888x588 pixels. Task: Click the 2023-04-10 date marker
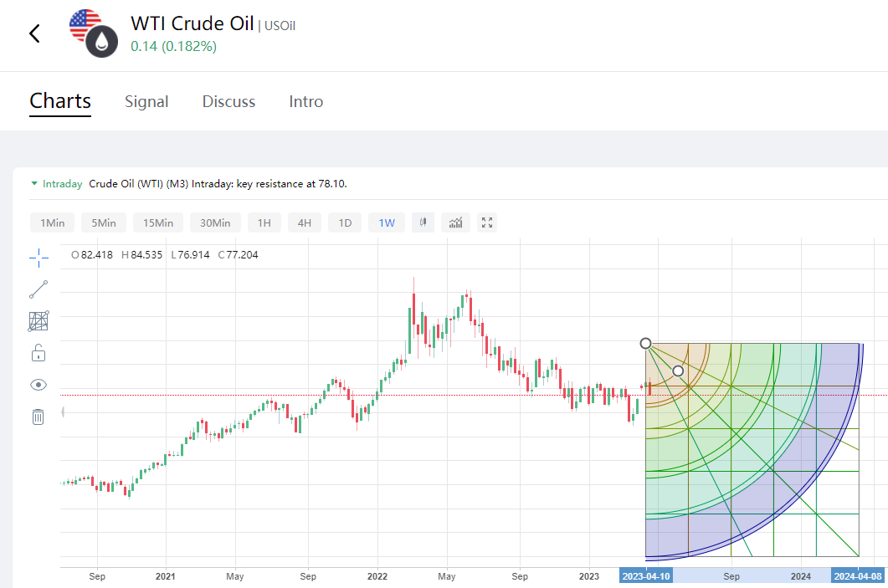[645, 576]
